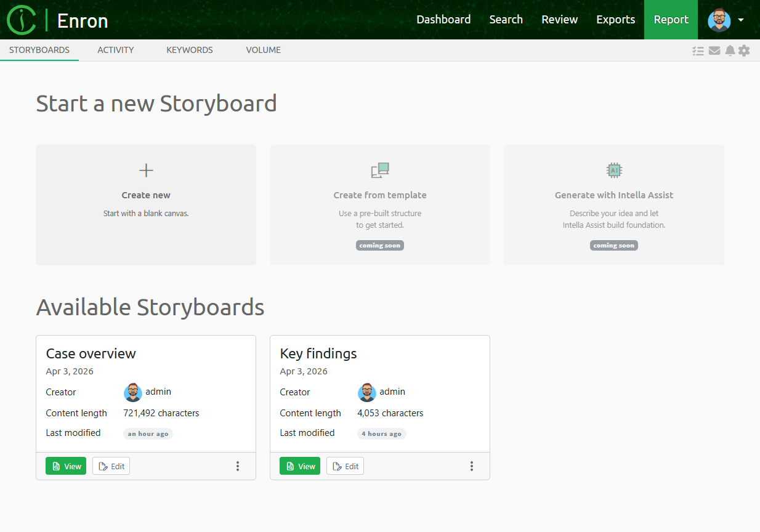Open the checklist icon in the sub-toolbar
The width and height of the screenshot is (760, 532).
click(x=698, y=50)
